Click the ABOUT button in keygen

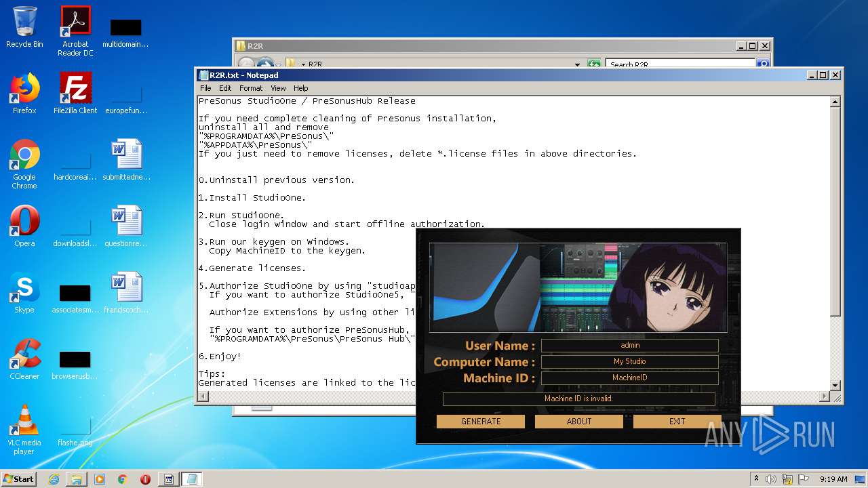coord(579,421)
